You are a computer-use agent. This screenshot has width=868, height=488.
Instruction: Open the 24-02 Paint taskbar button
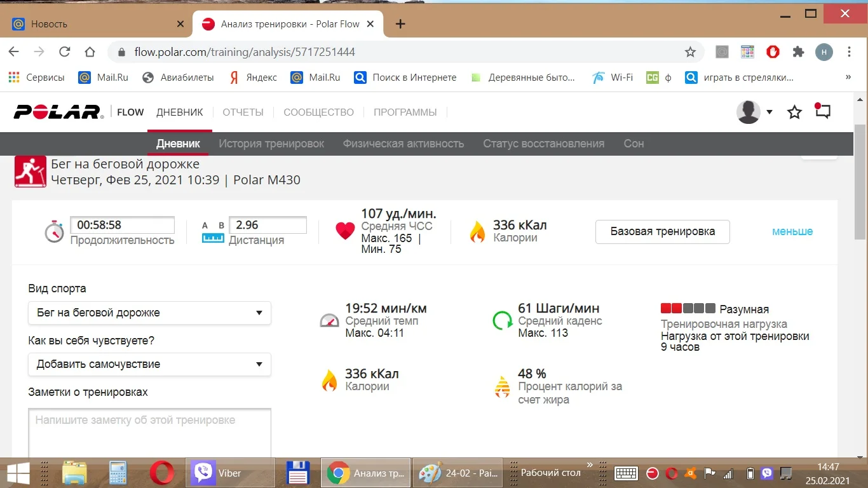(459, 473)
